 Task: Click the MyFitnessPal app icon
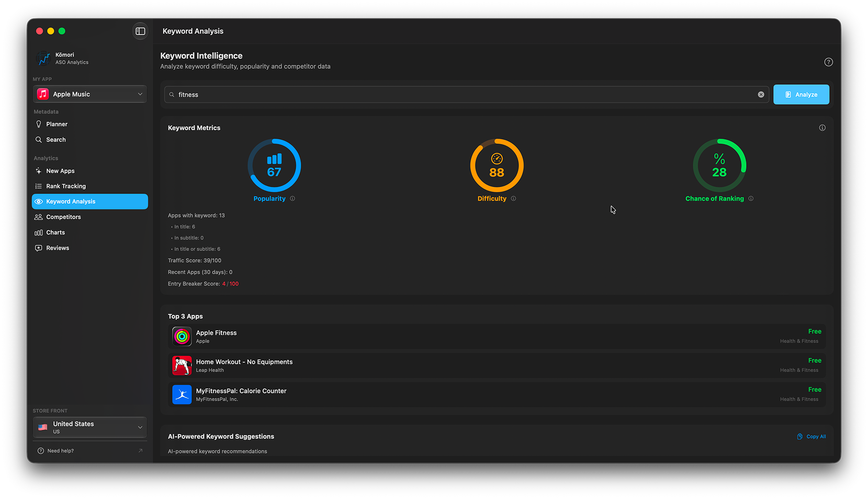[x=182, y=394]
